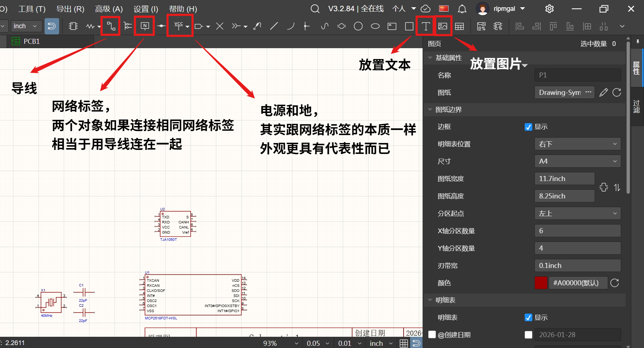This screenshot has width=644, height=348.
Task: Open the notifications bell
Action: click(462, 9)
